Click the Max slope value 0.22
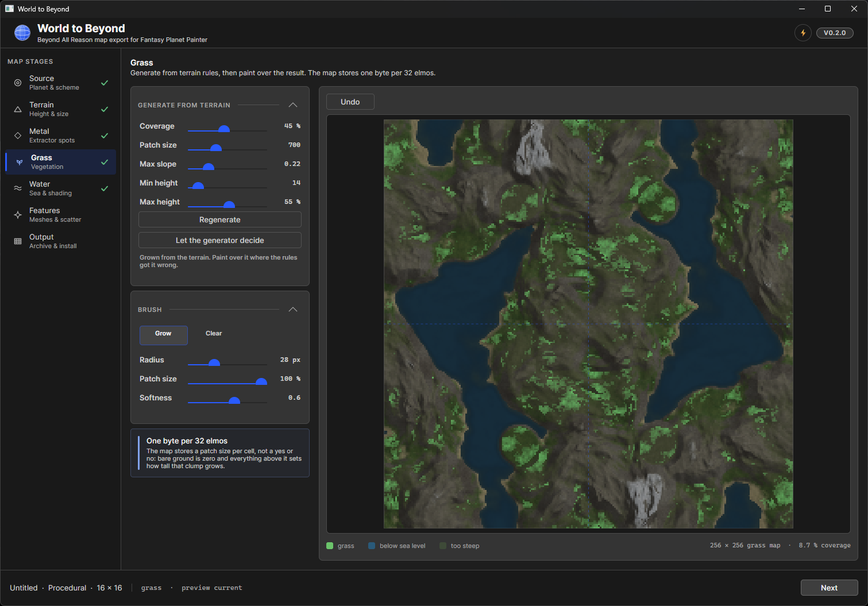868x606 pixels. click(x=292, y=164)
